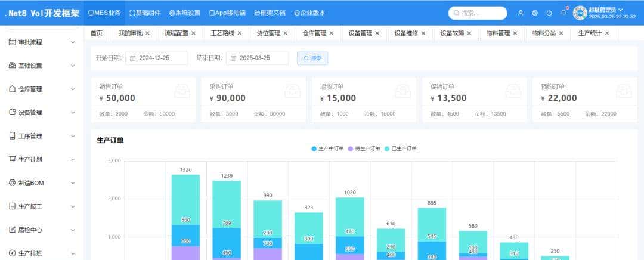Click the power logout icon in header

tap(549, 13)
